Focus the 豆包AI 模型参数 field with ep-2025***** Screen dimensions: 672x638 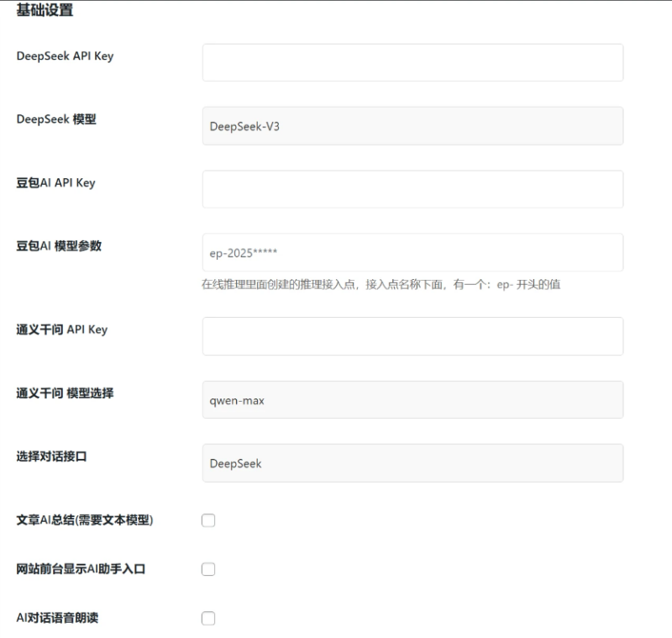coord(412,251)
